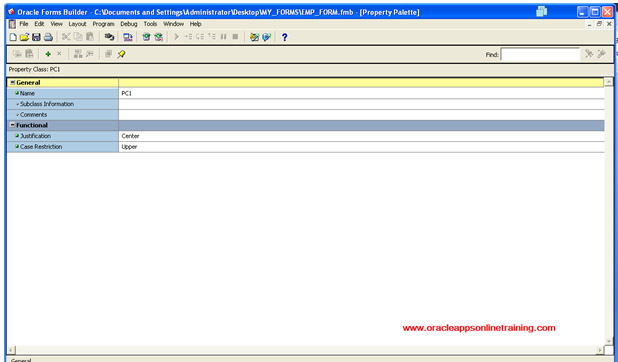Launch the Data Block Wizard icon
The image size is (618, 362).
click(x=254, y=37)
